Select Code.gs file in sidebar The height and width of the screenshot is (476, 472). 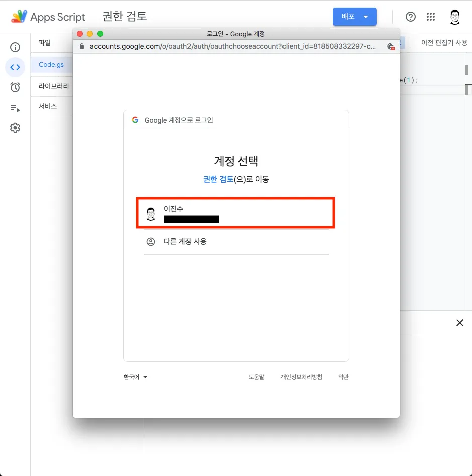(x=51, y=65)
